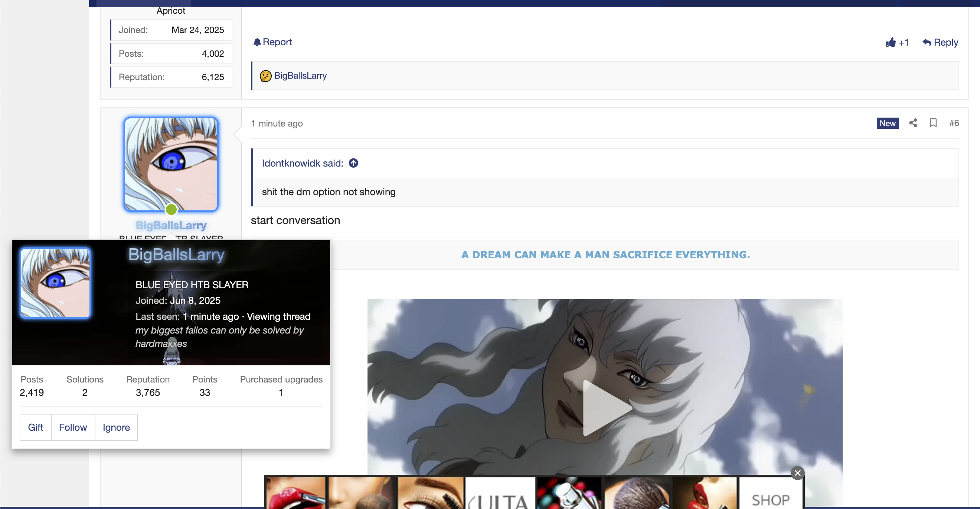Click the Follow button
This screenshot has height=509, width=980.
73,427
